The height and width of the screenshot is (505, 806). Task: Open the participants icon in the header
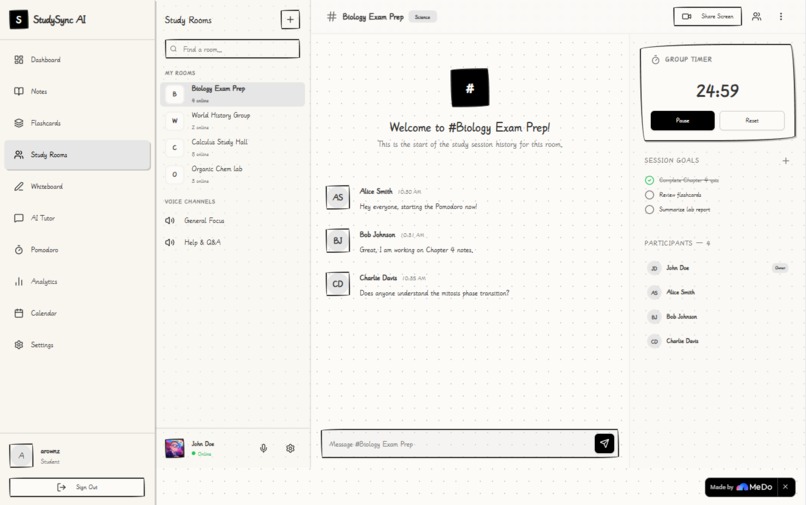(x=757, y=16)
